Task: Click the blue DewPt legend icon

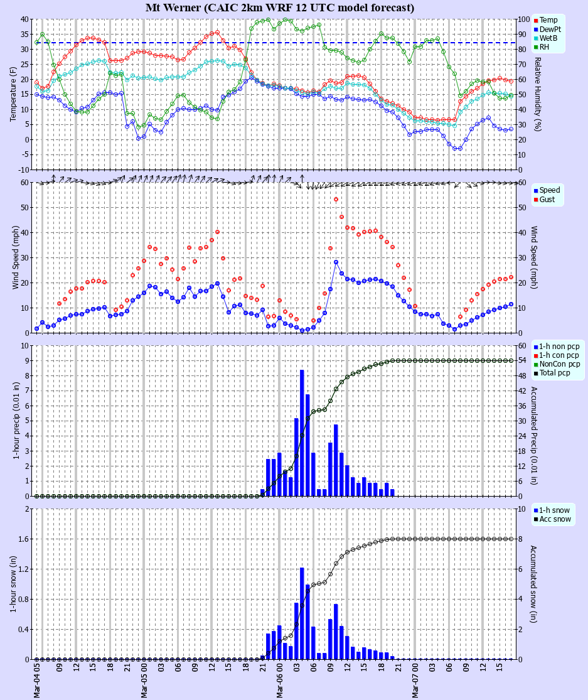Action: click(535, 29)
